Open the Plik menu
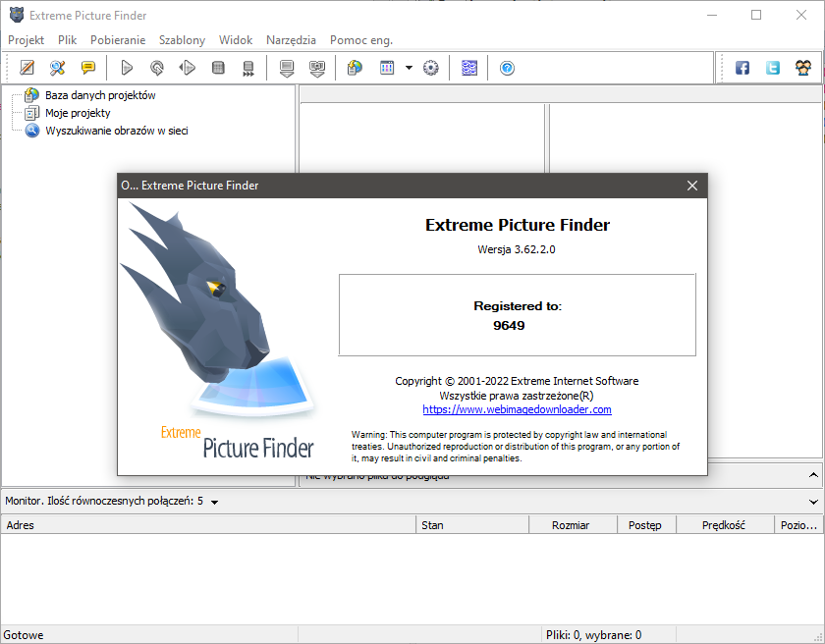This screenshot has height=644, width=825. [x=68, y=40]
